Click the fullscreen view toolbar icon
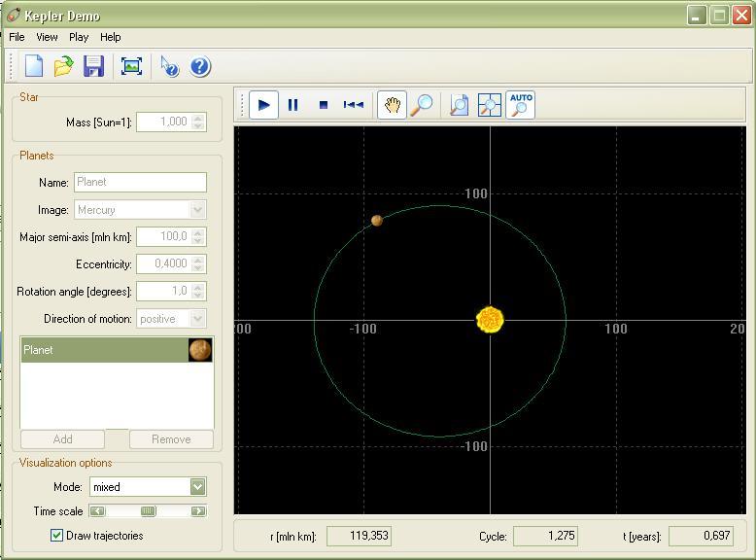756x560 pixels. click(131, 66)
